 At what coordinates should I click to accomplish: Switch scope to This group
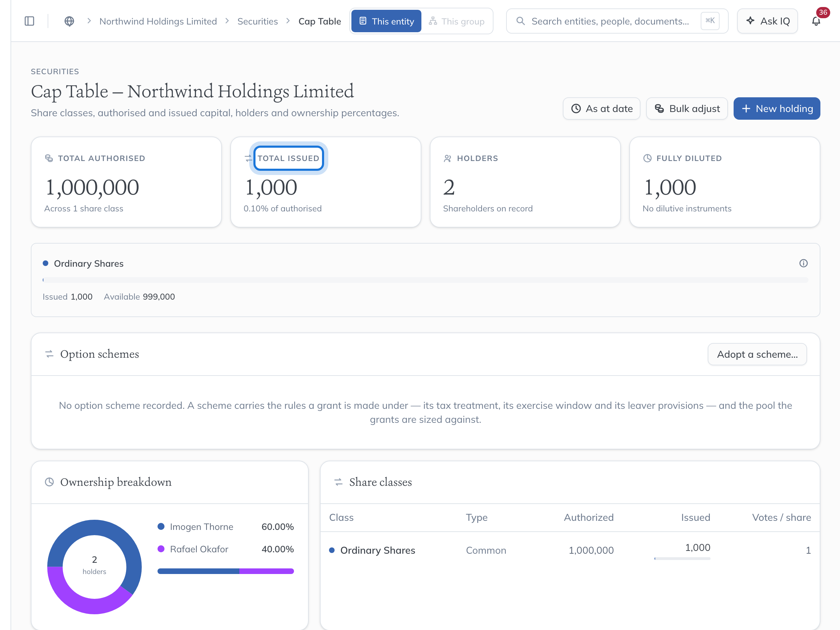[457, 21]
